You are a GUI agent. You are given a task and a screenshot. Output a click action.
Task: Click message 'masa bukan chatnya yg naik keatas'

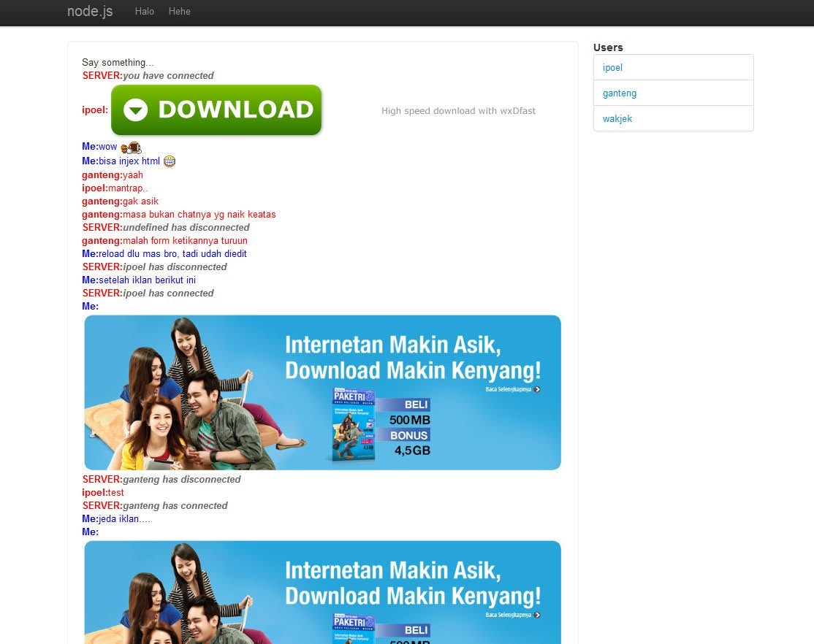click(x=199, y=215)
